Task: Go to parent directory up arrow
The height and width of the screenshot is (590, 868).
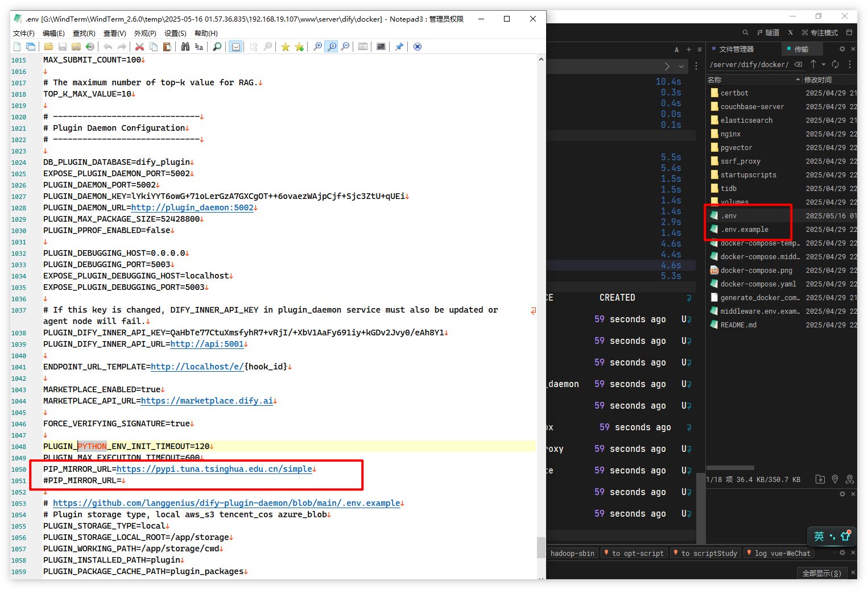Action: [x=813, y=64]
